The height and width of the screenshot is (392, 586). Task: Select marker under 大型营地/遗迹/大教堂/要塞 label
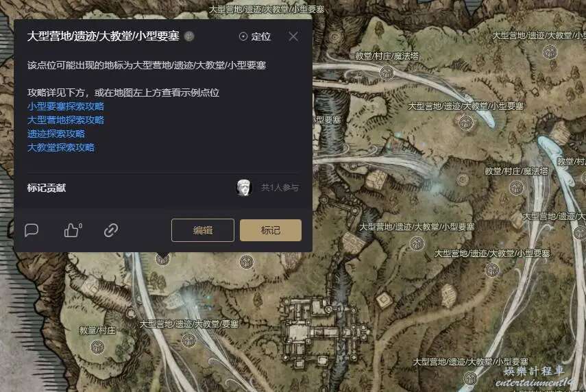pos(188,340)
